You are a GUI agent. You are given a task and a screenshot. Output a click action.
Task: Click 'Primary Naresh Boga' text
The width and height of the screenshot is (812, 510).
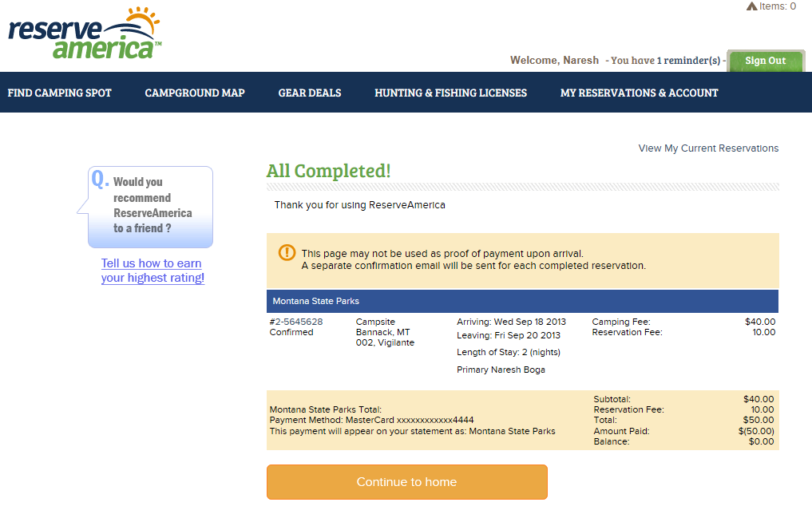coord(501,370)
